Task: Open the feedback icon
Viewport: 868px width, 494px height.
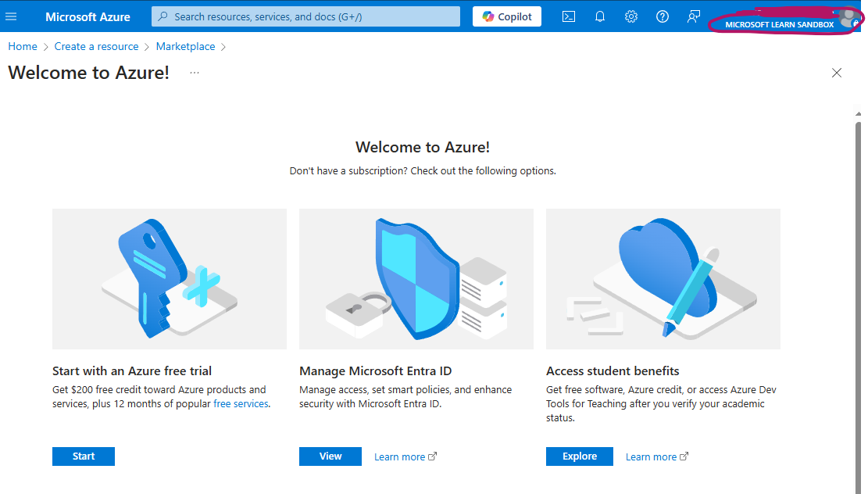Action: click(694, 16)
